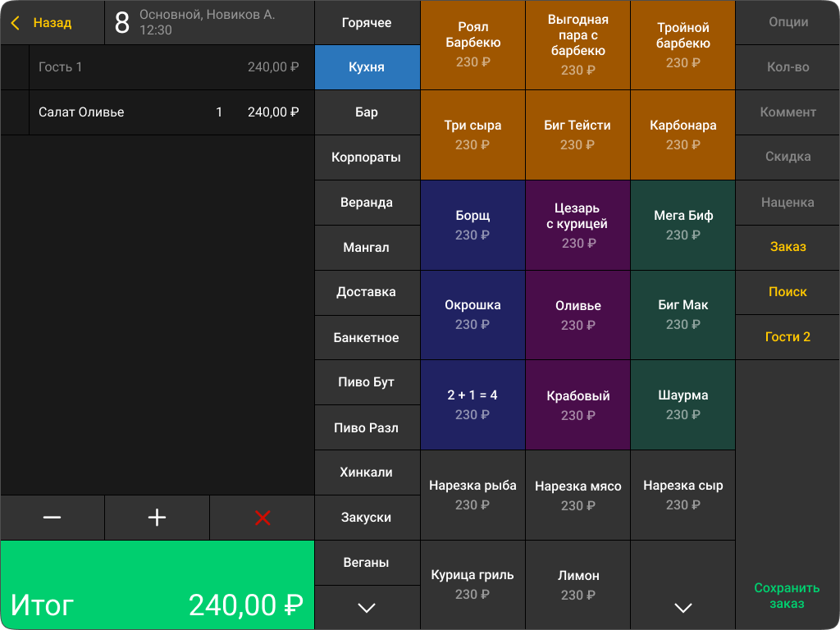This screenshot has height=630, width=840.
Task: Add Оливье to the order
Action: tap(577, 314)
